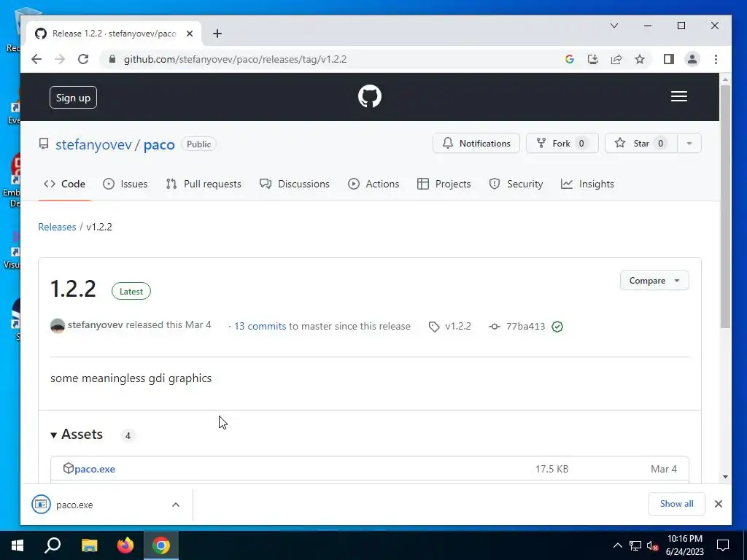Click the Google icon in address bar
This screenshot has width=747, height=560.
pos(569,59)
